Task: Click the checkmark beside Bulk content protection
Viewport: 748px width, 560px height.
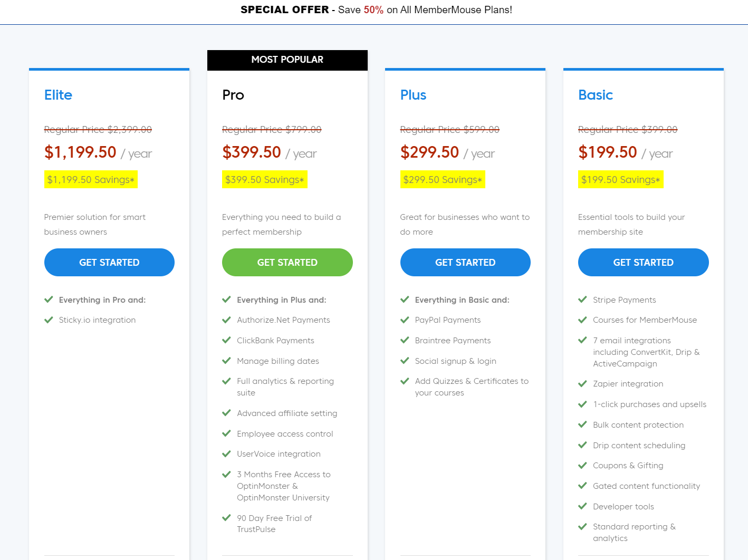Action: tap(582, 424)
